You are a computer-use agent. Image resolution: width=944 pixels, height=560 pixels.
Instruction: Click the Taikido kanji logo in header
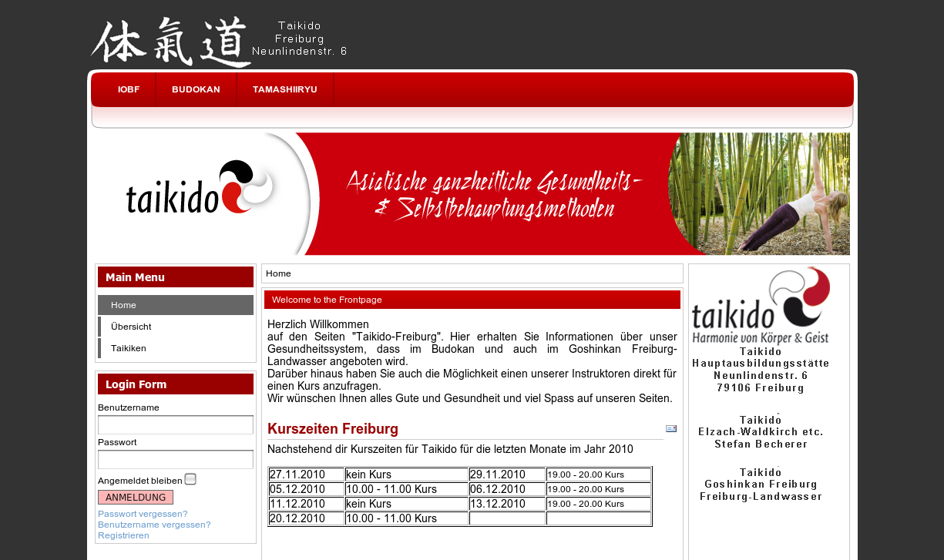pos(171,42)
